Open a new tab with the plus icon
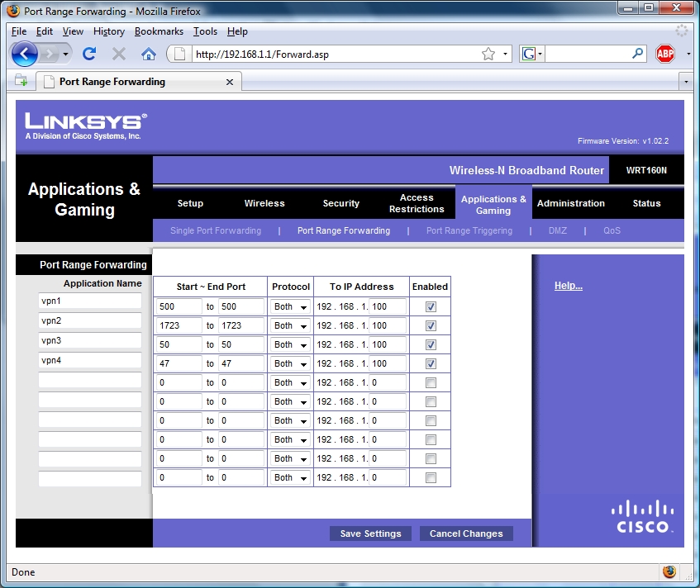This screenshot has width=700, height=588. tap(21, 81)
